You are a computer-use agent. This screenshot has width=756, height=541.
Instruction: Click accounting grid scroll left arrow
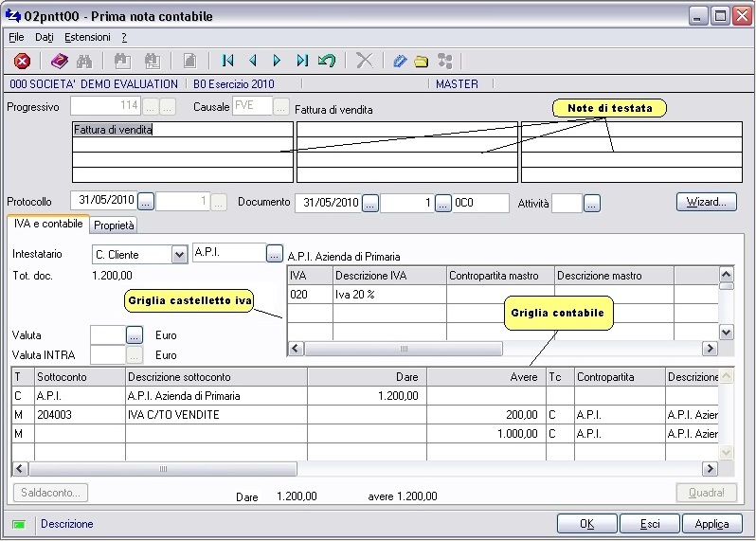[20, 468]
